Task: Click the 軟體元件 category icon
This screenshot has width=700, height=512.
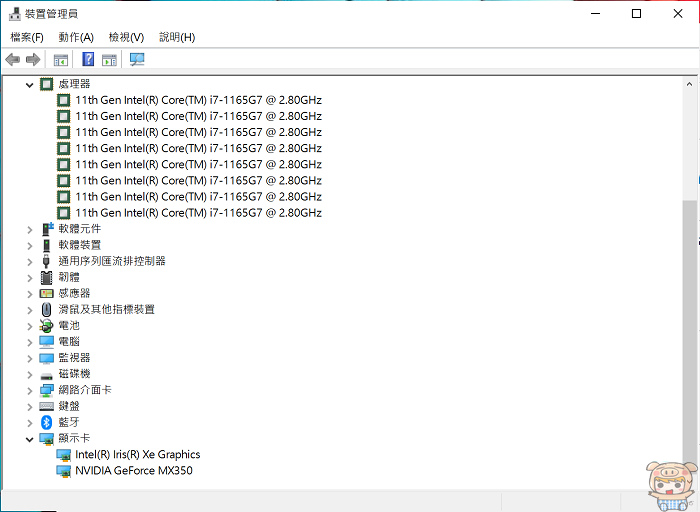Action: click(47, 229)
